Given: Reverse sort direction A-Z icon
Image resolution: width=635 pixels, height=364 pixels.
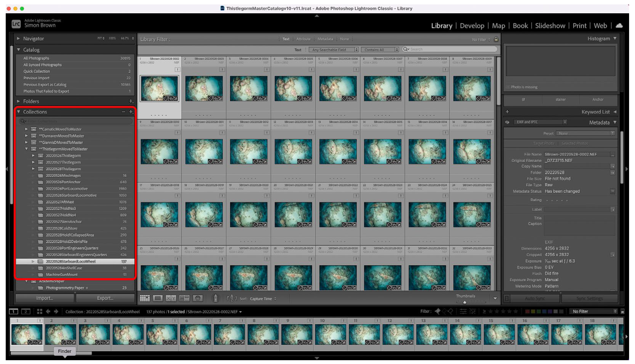Looking at the screenshot, I should [232, 298].
